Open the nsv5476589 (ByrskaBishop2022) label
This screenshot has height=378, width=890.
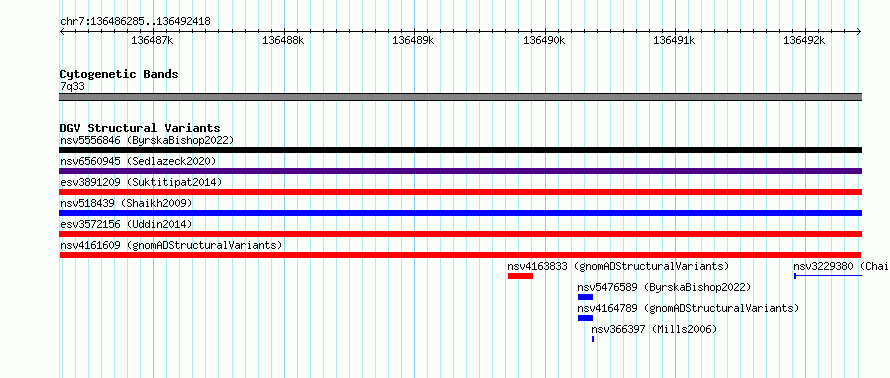[x=664, y=287]
